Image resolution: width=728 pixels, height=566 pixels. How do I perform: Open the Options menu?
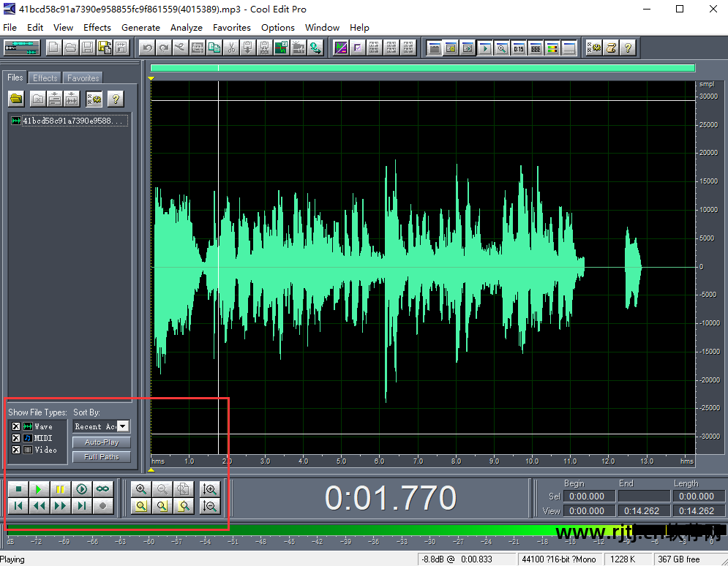[x=277, y=27]
